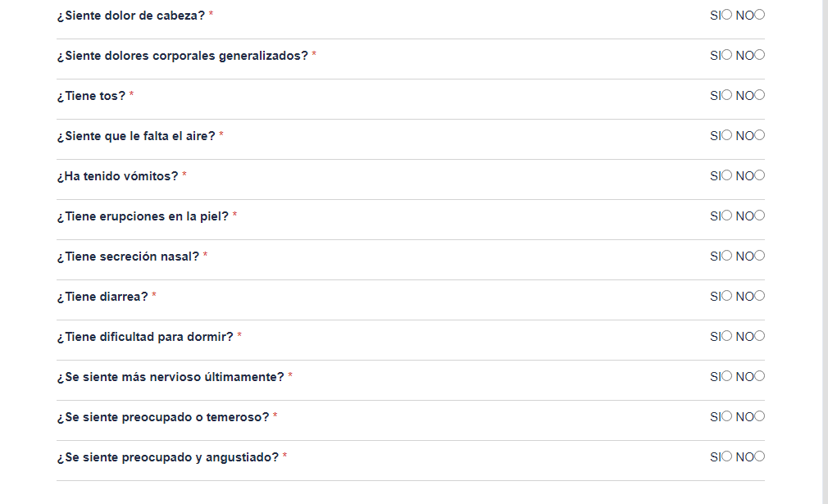Mark SI for ¿Tiene tos?
This screenshot has height=504, width=828.
point(726,95)
